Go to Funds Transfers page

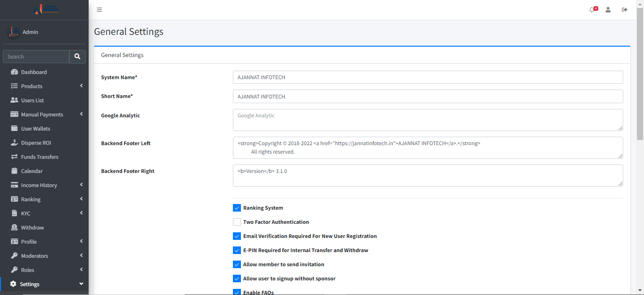40,157
